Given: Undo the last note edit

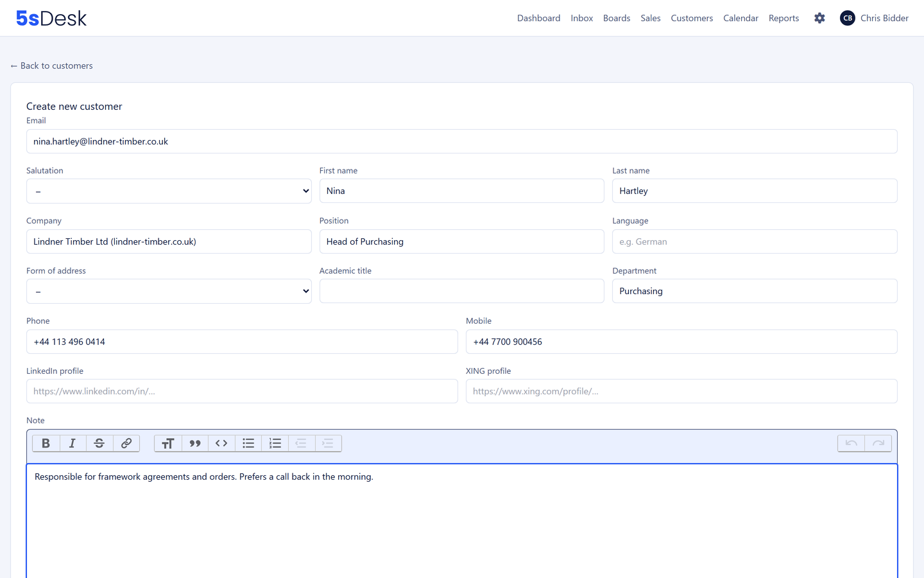Looking at the screenshot, I should coord(851,443).
